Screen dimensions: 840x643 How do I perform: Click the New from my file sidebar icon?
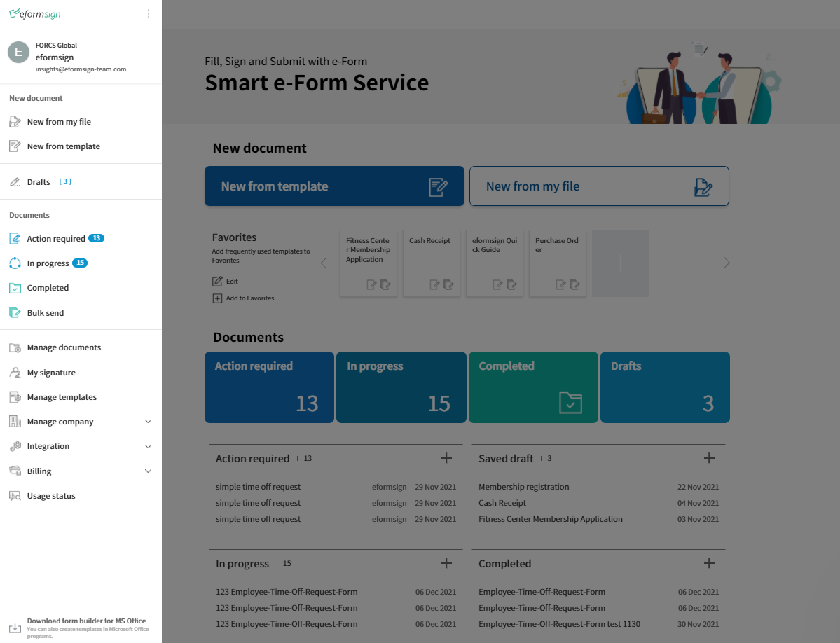[x=15, y=122]
